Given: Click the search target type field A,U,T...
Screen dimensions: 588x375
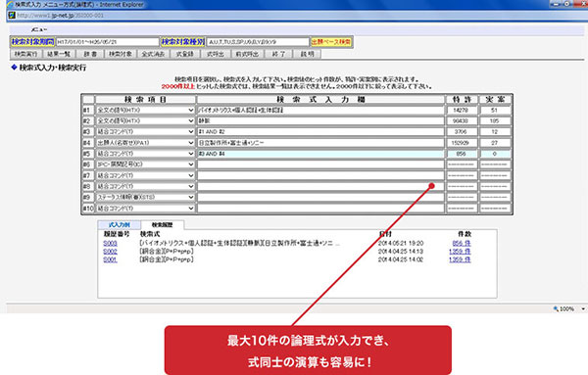Looking at the screenshot, I should (258, 42).
